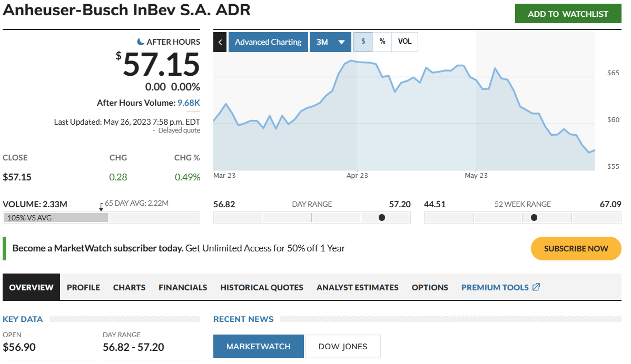This screenshot has height=364, width=631.
Task: Switch the chart to percent view
Action: click(x=382, y=42)
